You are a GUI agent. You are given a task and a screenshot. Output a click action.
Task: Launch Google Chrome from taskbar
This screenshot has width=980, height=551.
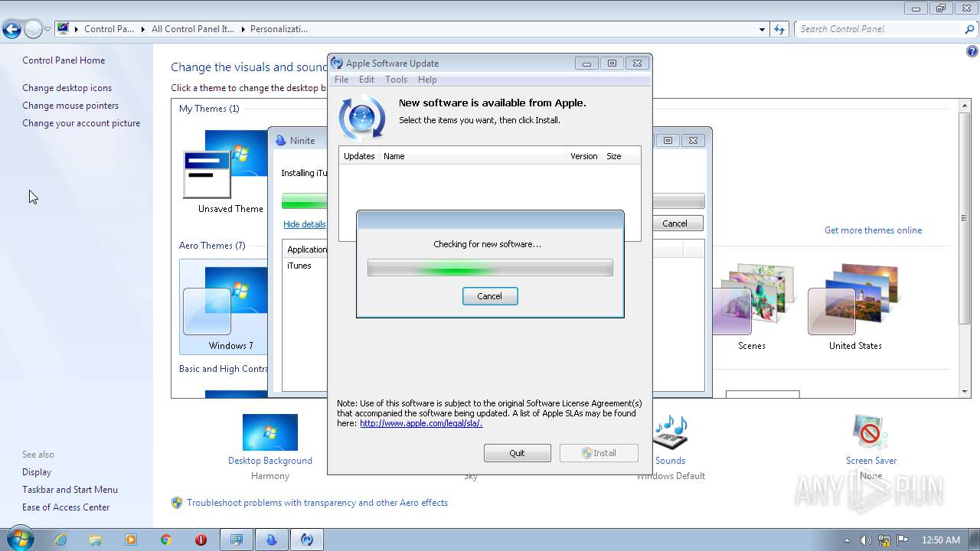coord(166,540)
